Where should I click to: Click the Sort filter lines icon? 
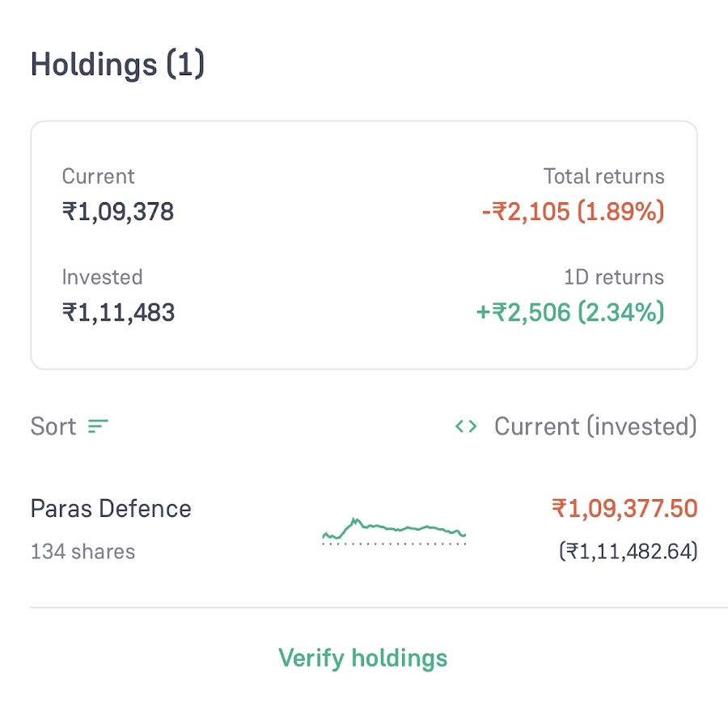(99, 426)
